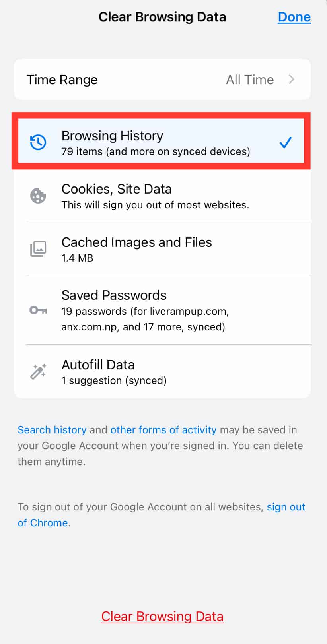The width and height of the screenshot is (327, 644).
Task: Open the Search history link
Action: 52,430
